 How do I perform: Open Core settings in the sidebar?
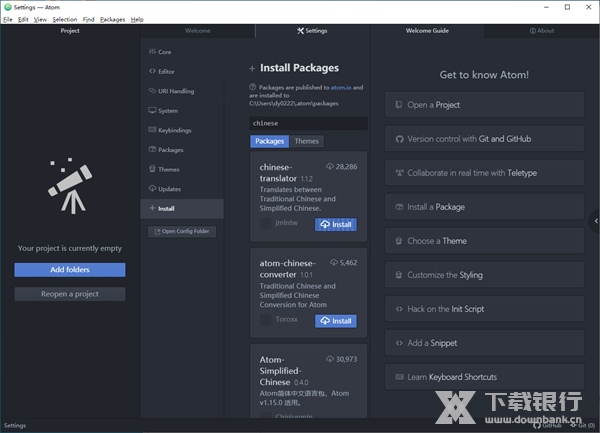[x=165, y=52]
